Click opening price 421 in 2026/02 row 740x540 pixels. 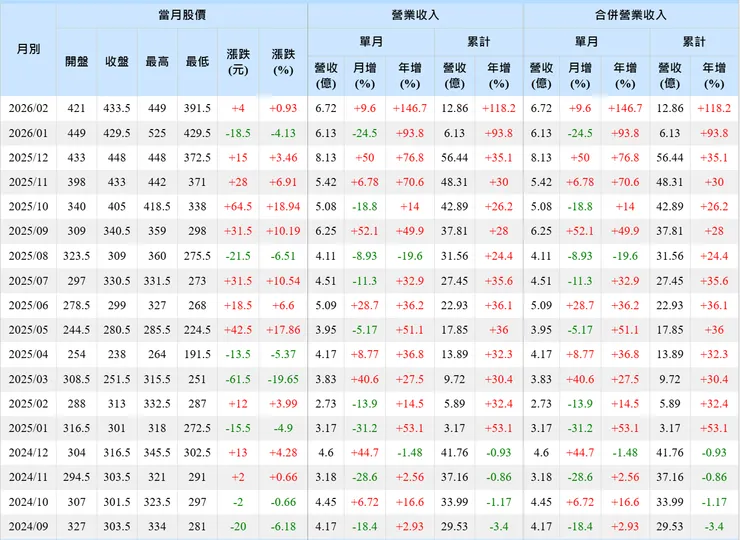pos(76,108)
